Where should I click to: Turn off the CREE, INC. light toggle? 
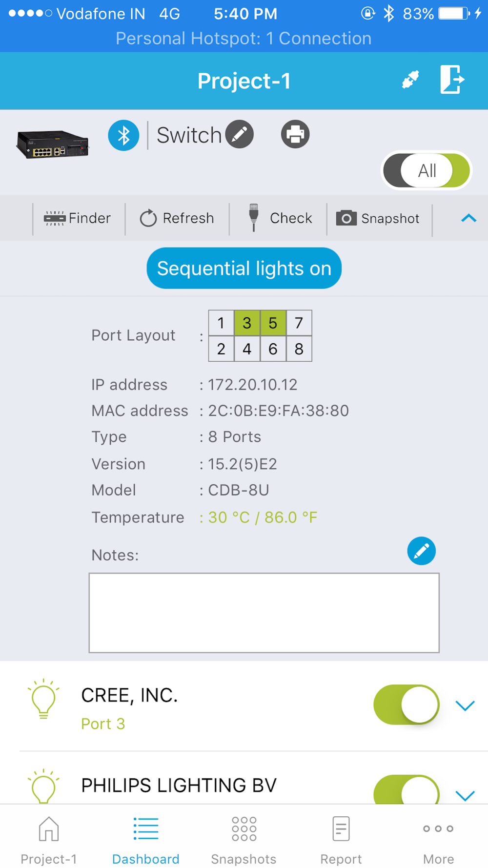[x=406, y=705]
